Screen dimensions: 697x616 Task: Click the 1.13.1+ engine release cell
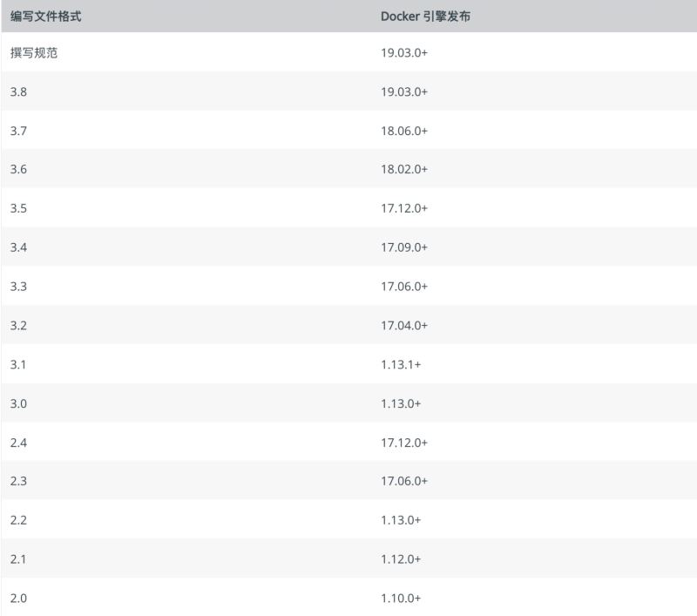[x=401, y=364]
